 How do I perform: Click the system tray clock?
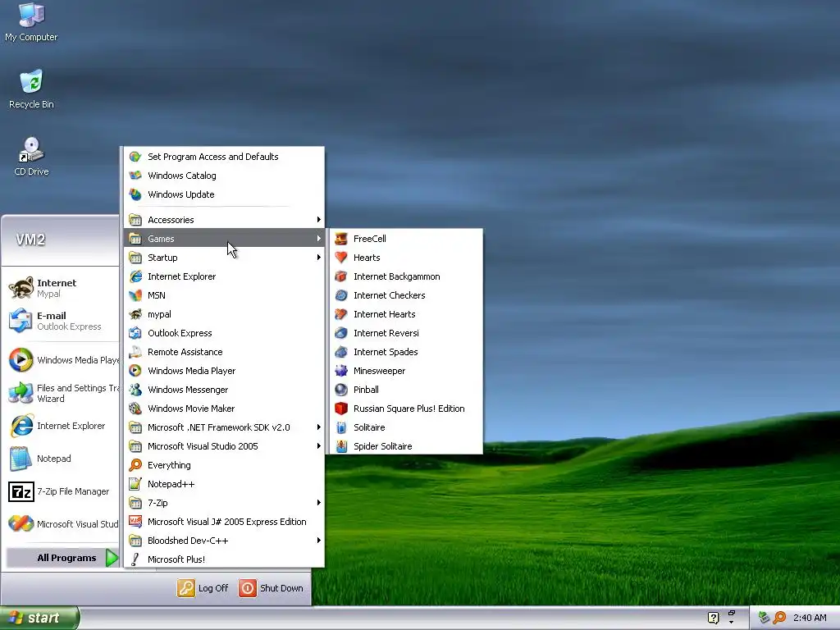[x=810, y=618]
